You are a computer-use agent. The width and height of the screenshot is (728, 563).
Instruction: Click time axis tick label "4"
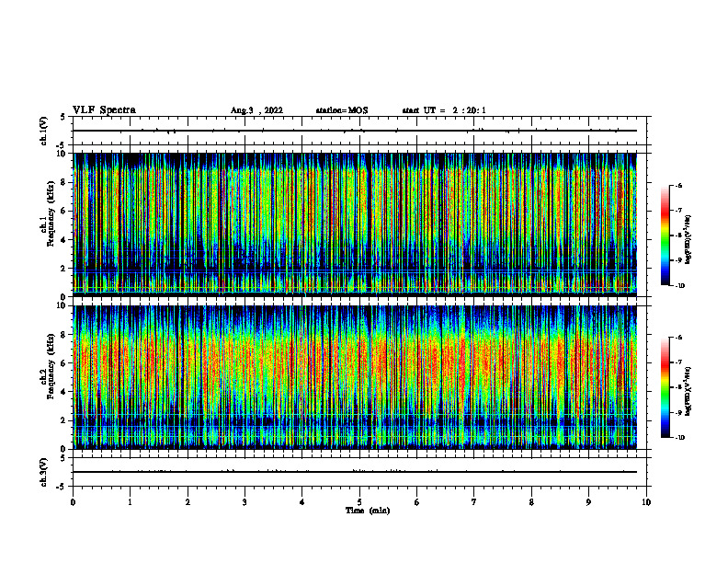pos(302,502)
